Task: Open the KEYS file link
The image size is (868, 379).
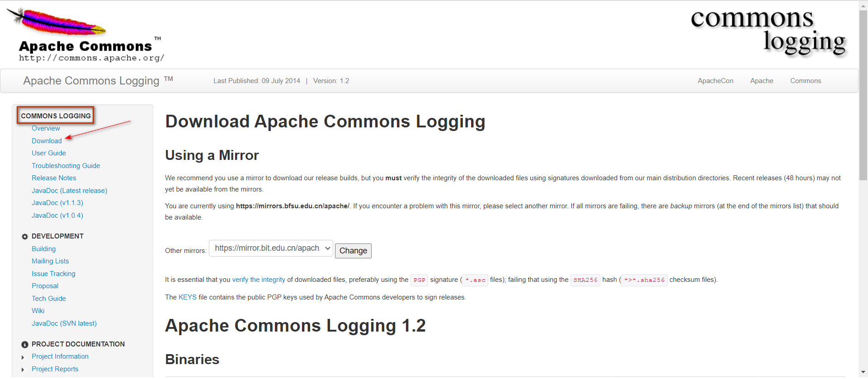Action: (x=188, y=297)
